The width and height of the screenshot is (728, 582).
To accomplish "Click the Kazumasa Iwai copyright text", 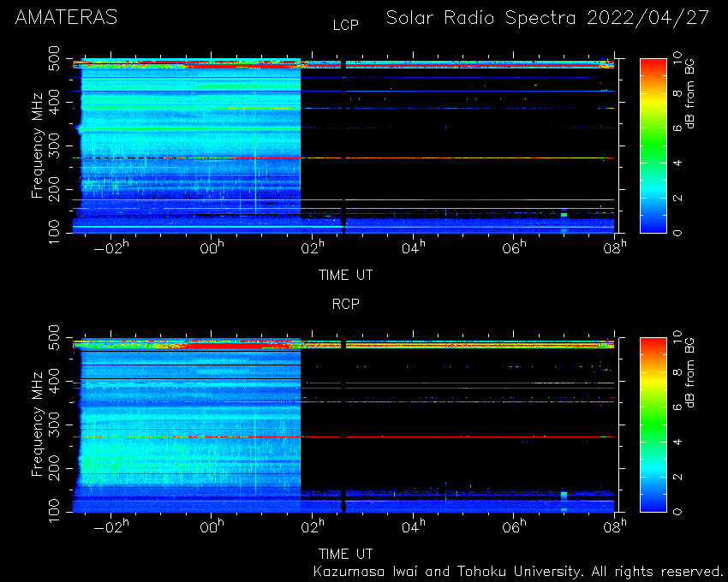I will tap(517, 572).
